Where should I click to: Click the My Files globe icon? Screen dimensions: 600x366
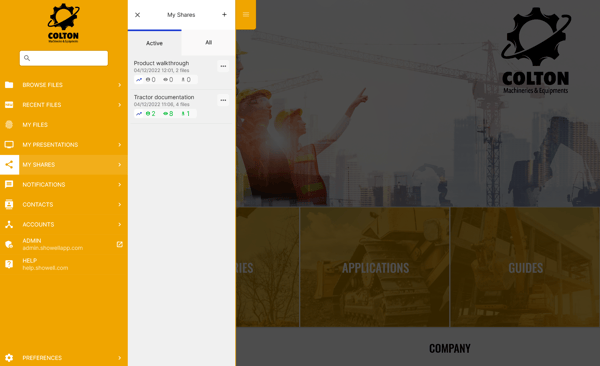[9, 124]
